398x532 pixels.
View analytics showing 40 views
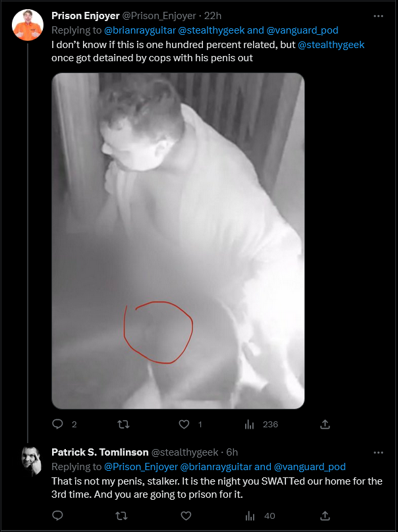(x=260, y=516)
